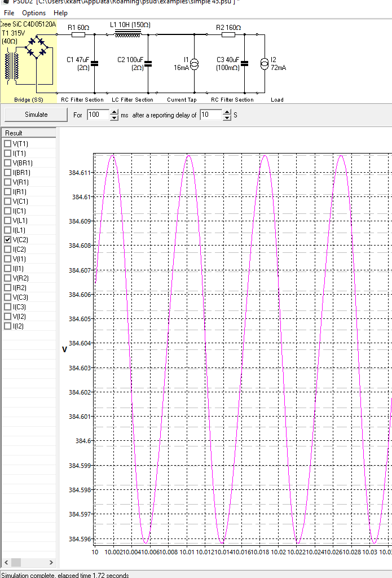392x578 pixels.
Task: Select resistor R1 60Ω in schematic
Action: [x=78, y=34]
